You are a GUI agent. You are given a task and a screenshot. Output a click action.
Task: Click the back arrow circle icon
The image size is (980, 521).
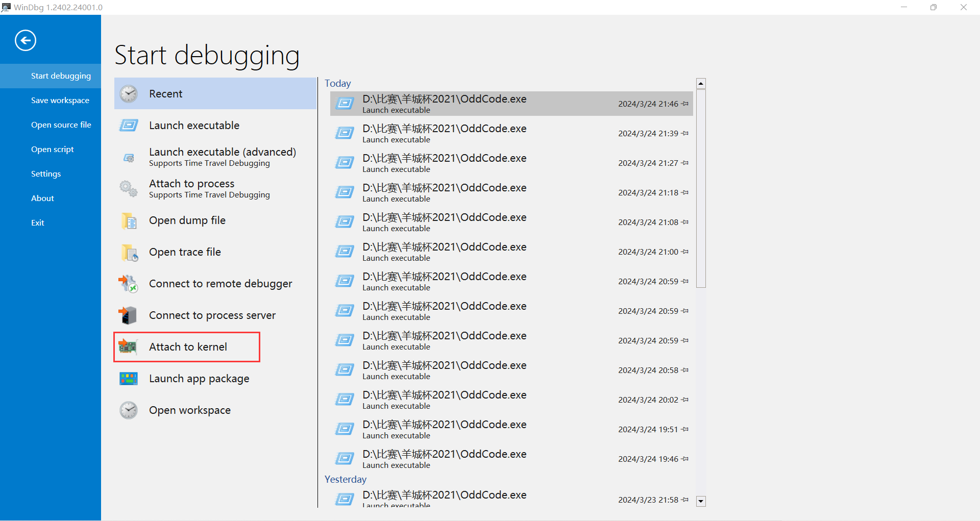point(26,41)
